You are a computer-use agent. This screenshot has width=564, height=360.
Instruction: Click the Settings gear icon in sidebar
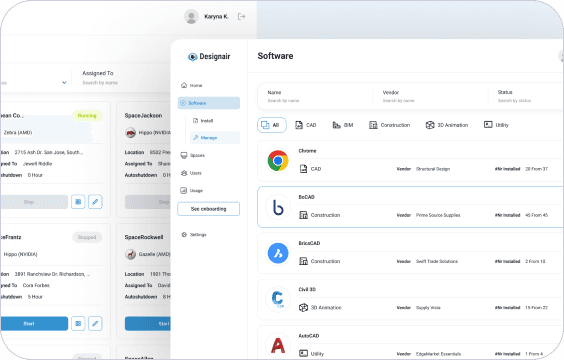pyautogui.click(x=184, y=234)
